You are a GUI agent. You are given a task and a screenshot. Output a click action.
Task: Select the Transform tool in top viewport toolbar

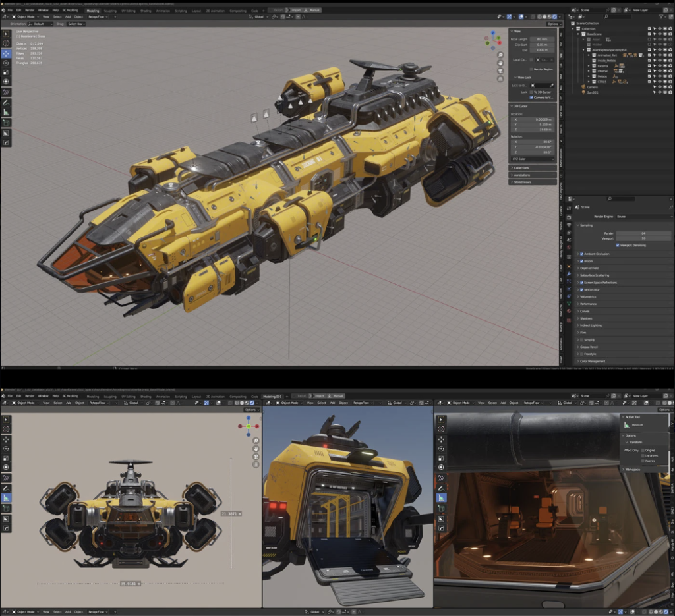coord(6,82)
